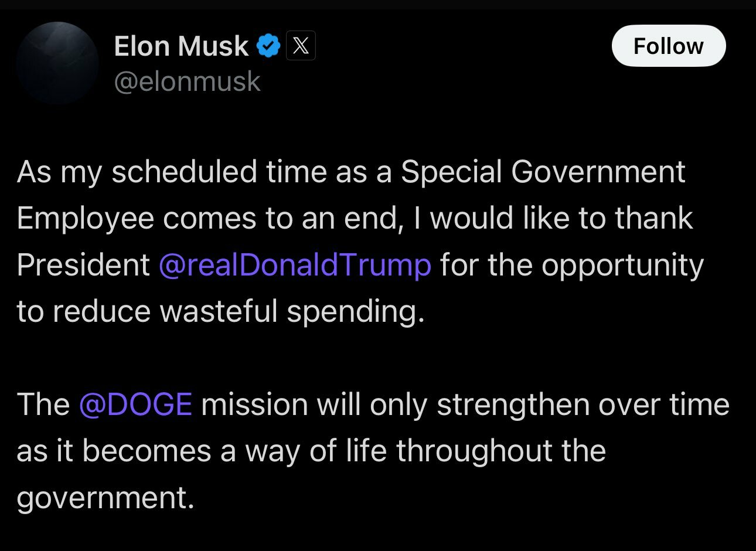The width and height of the screenshot is (756, 551).
Task: Click the word 'The' before @DOGE
Action: pyautogui.click(x=43, y=404)
